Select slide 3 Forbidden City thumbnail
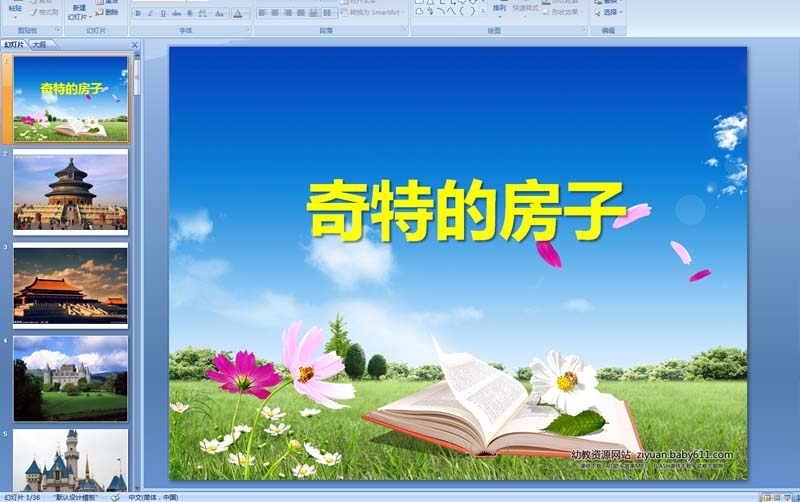This screenshot has width=800, height=502. pos(70,285)
